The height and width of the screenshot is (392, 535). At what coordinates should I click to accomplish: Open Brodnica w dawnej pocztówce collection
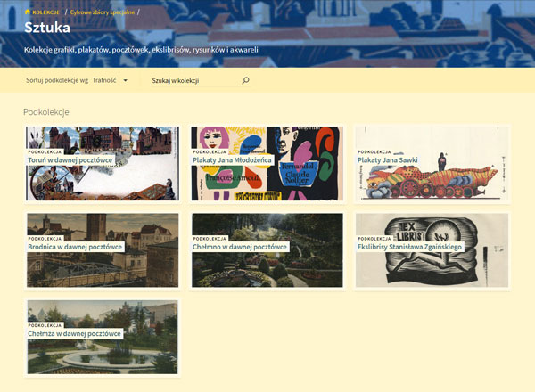pyautogui.click(x=75, y=247)
